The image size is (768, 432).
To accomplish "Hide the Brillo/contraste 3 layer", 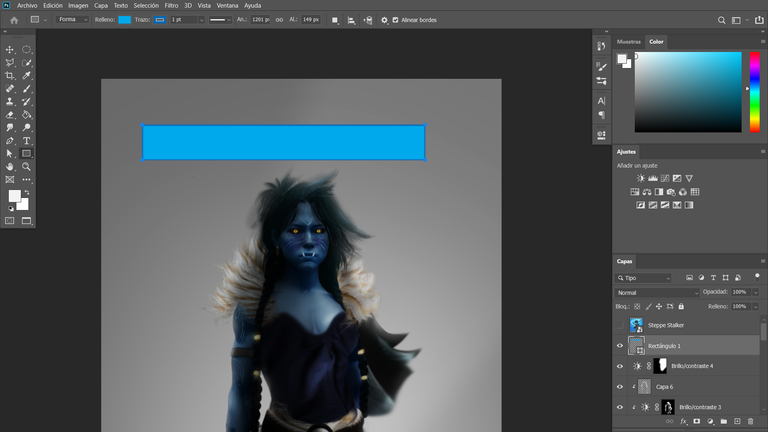I will [x=620, y=407].
